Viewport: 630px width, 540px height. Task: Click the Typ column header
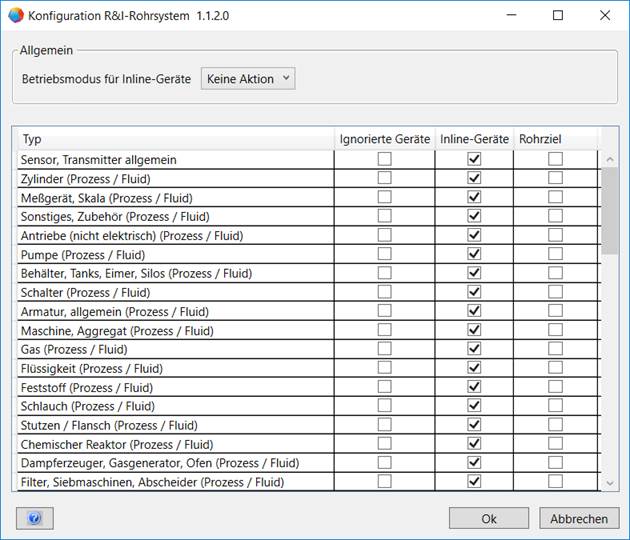point(176,139)
